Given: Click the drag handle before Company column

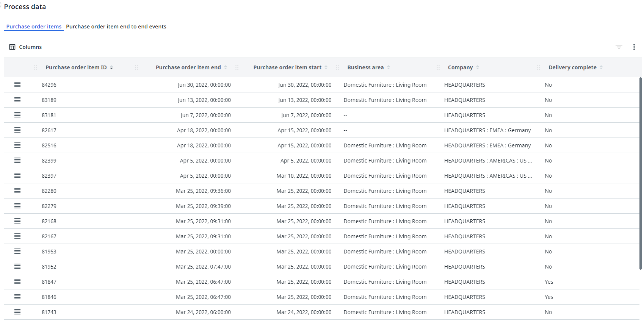Looking at the screenshot, I should 438,67.
